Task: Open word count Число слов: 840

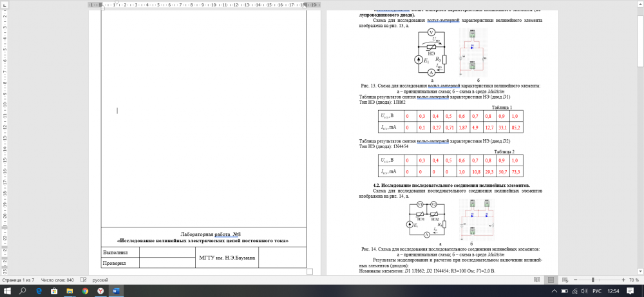Action: point(57,281)
